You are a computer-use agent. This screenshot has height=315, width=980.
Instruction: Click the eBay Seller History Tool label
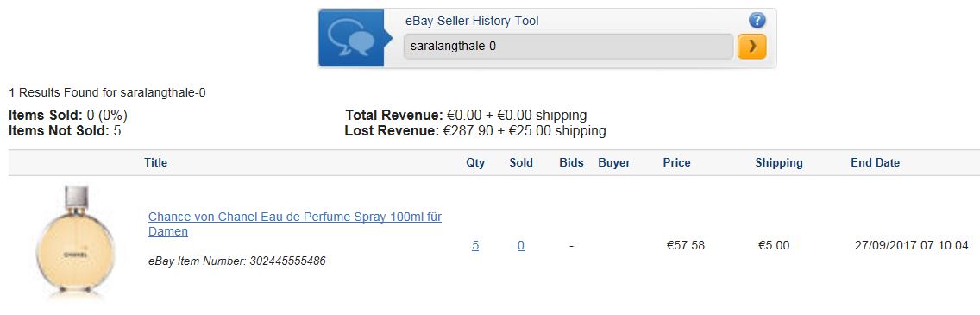pos(472,21)
